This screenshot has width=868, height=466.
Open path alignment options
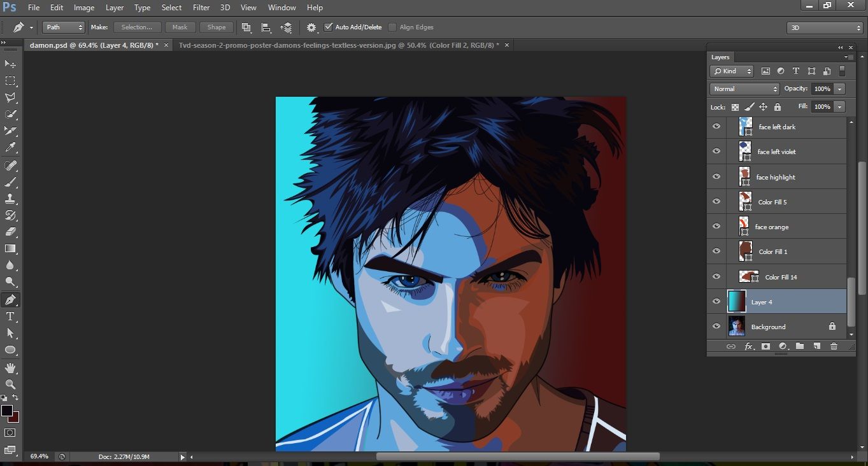coord(266,27)
